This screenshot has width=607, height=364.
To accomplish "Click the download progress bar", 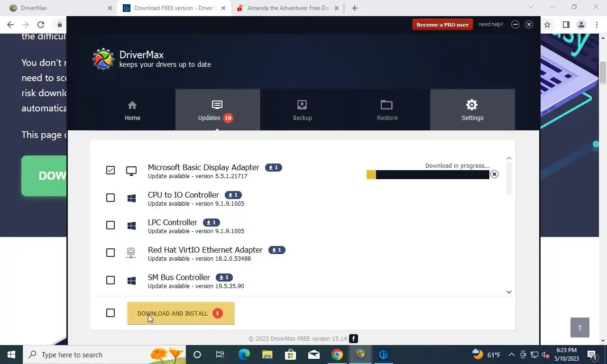I will [428, 175].
